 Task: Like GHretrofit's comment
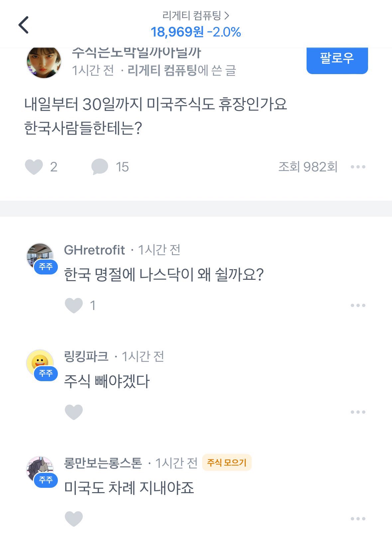73,305
